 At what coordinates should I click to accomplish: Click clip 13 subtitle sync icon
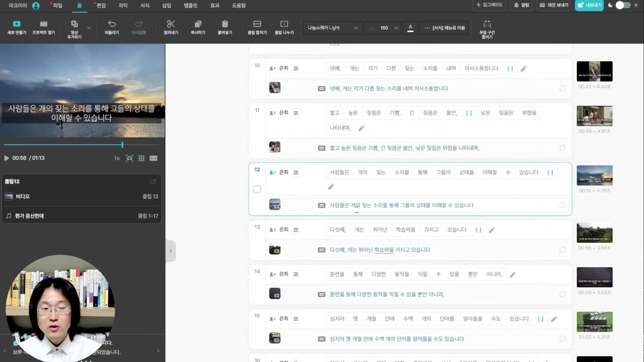coord(563,249)
